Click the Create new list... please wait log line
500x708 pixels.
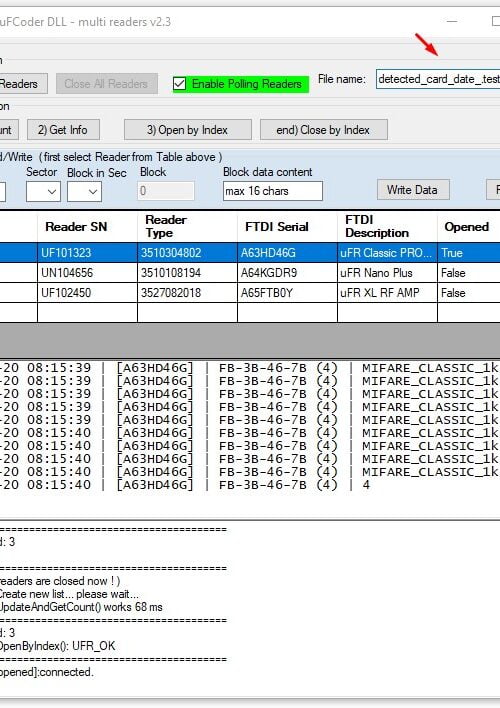click(69, 594)
